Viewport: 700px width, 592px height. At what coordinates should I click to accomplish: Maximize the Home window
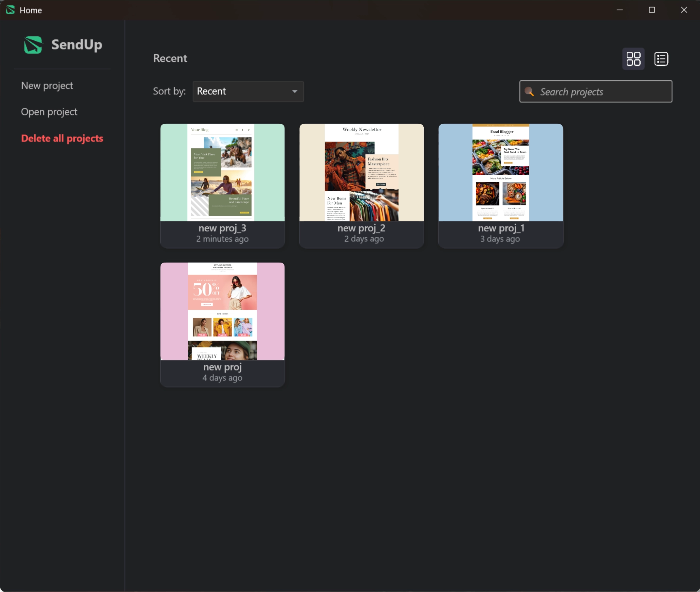pos(652,10)
